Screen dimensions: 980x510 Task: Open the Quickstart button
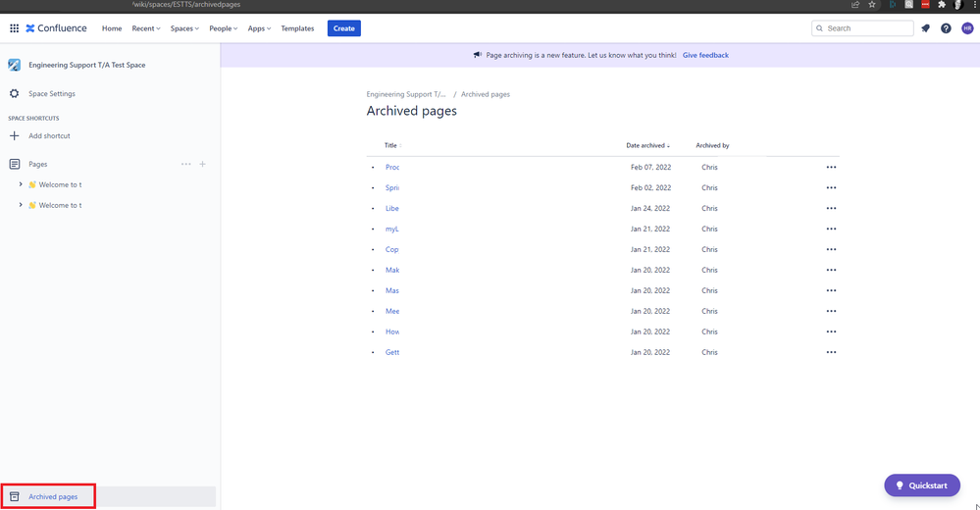tap(922, 485)
